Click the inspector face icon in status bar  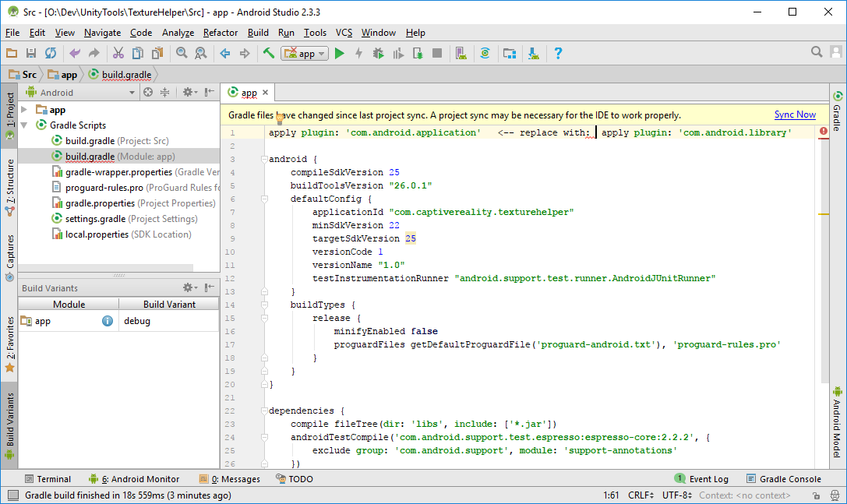pyautogui.click(x=835, y=495)
